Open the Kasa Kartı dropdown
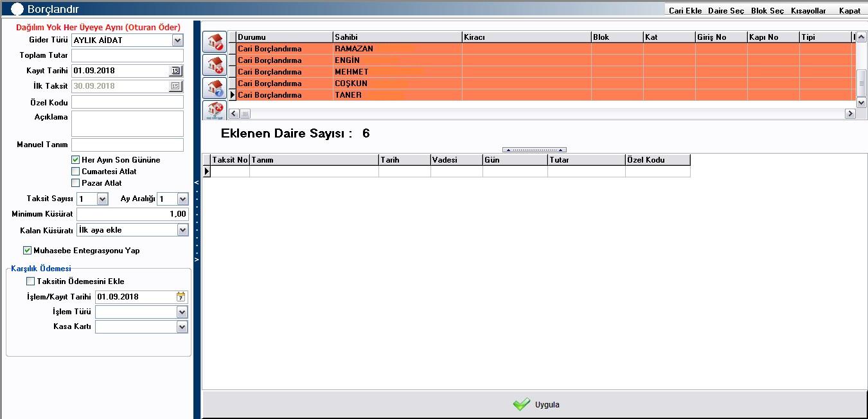This screenshot has width=868, height=419. tap(182, 326)
